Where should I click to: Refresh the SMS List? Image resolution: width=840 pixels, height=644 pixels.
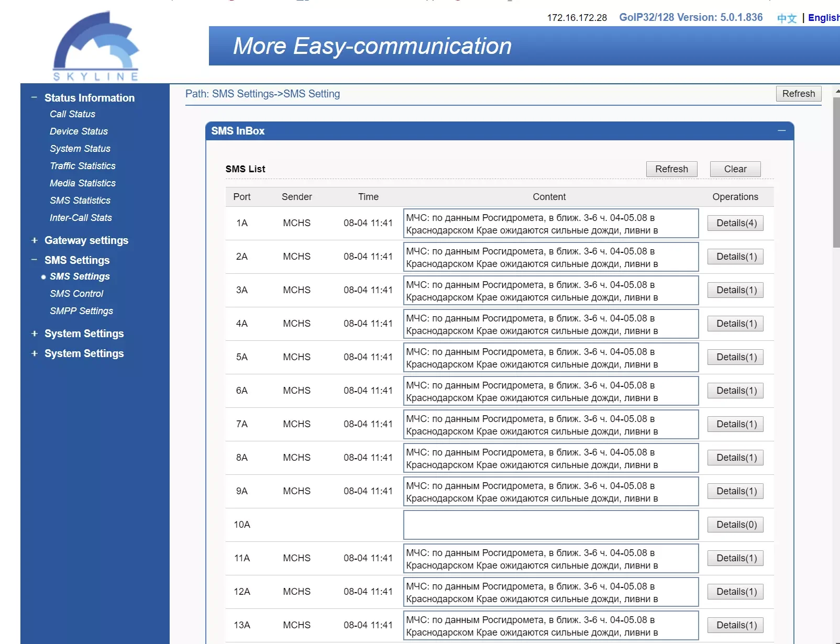[671, 169]
